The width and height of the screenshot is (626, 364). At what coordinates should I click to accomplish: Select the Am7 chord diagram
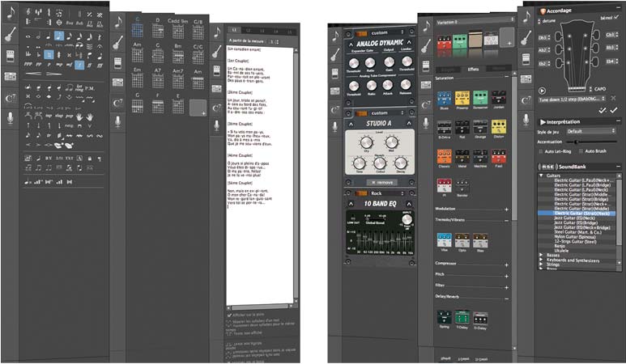178,78
